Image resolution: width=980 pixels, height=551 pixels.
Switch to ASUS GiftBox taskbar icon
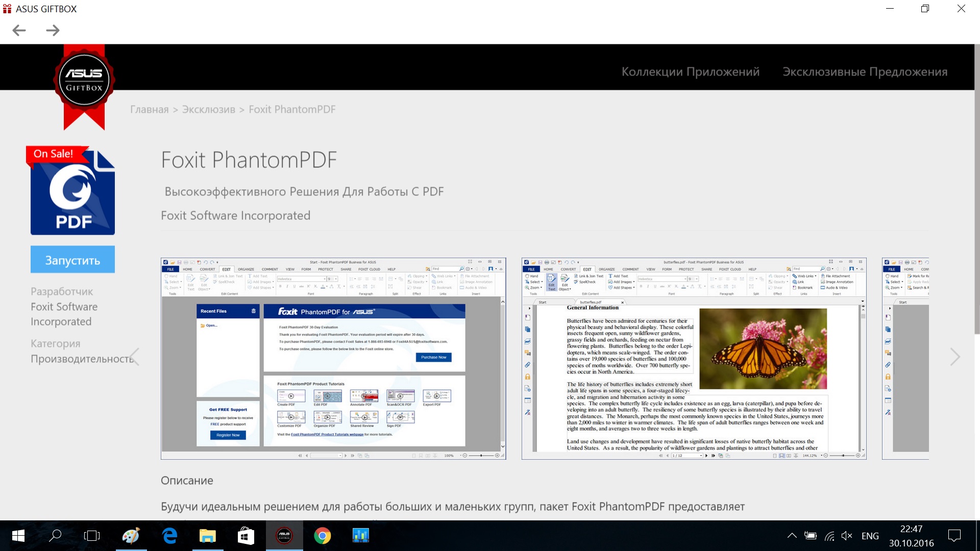click(x=284, y=536)
